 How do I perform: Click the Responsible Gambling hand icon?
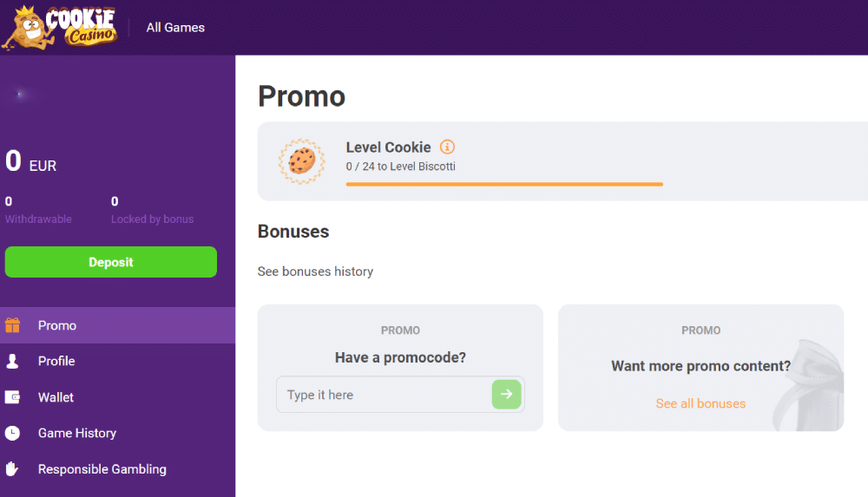click(11, 468)
